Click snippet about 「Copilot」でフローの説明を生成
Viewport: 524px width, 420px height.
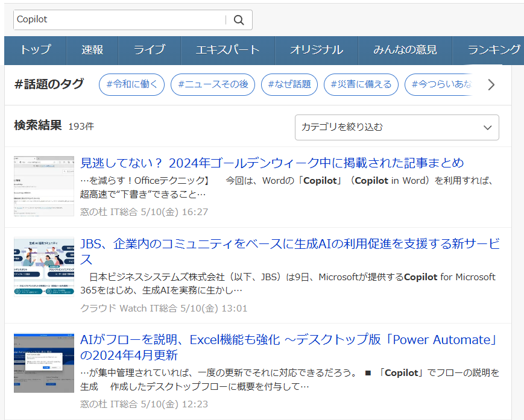point(289,380)
